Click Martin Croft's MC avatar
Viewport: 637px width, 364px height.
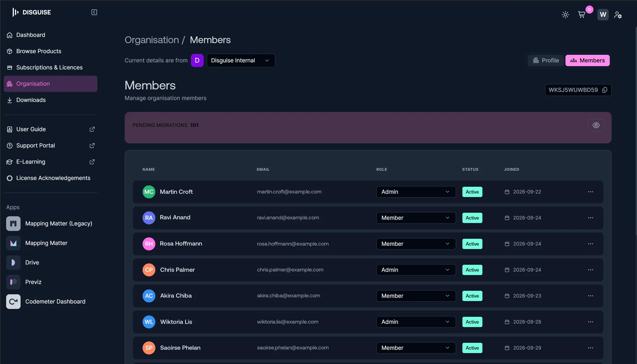pos(149,192)
